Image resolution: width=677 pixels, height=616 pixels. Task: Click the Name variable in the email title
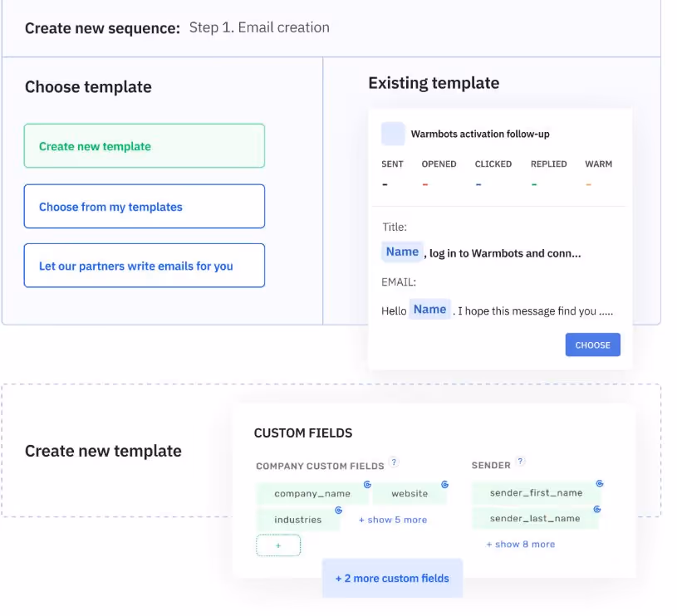[x=401, y=251]
